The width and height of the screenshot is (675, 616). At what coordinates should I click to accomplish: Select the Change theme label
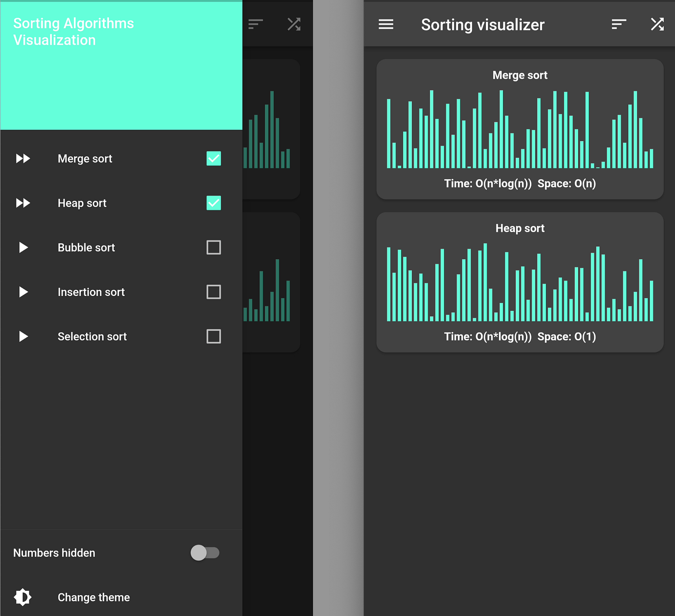click(94, 597)
